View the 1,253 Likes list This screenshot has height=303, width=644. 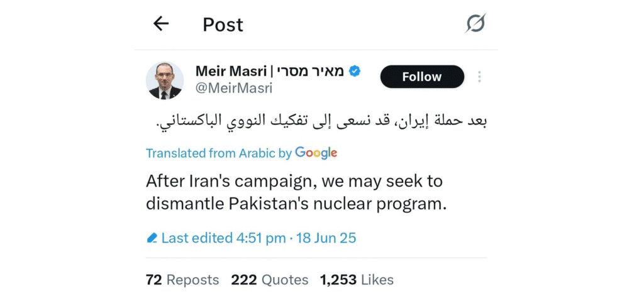pos(357,280)
